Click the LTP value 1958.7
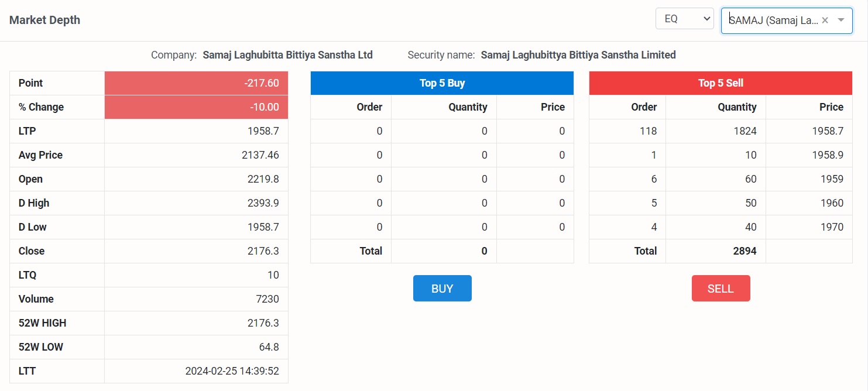This screenshot has width=868, height=391. (x=263, y=131)
